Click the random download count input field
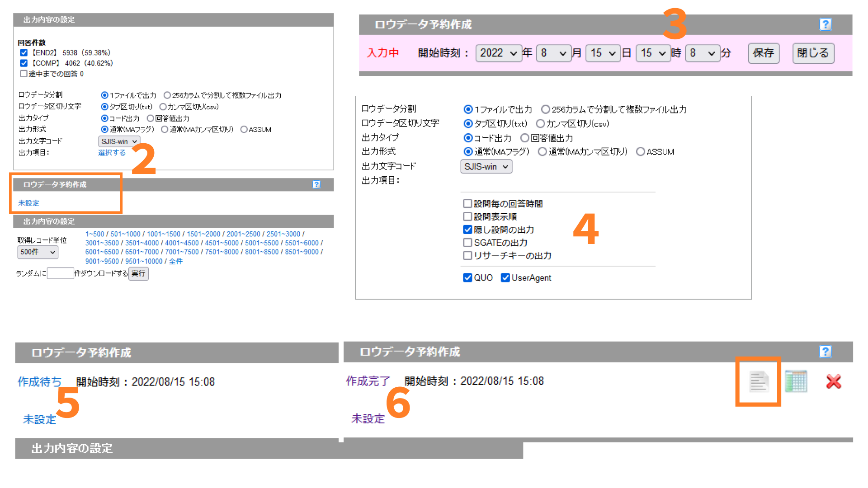The height and width of the screenshot is (488, 868). (60, 273)
